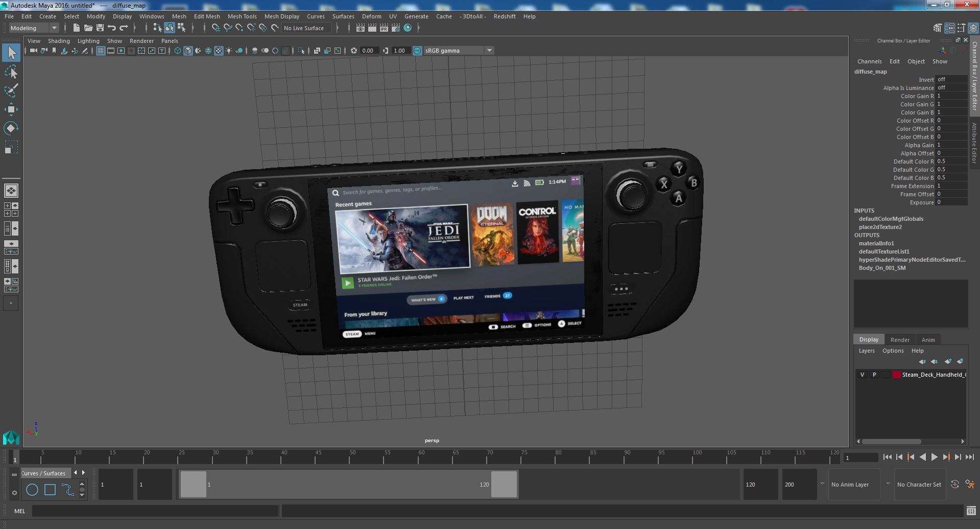Open a scene with folder icon
This screenshot has height=529, width=980.
(88, 28)
